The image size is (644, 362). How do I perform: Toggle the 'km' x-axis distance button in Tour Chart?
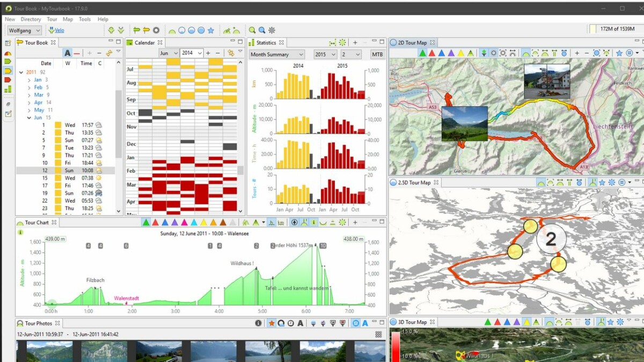click(281, 223)
